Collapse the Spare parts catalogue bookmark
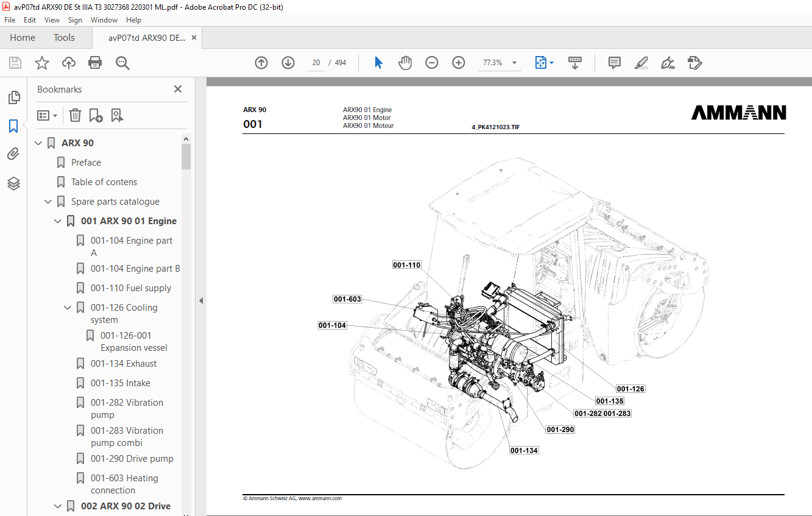Image resolution: width=812 pixels, height=516 pixels. click(48, 202)
